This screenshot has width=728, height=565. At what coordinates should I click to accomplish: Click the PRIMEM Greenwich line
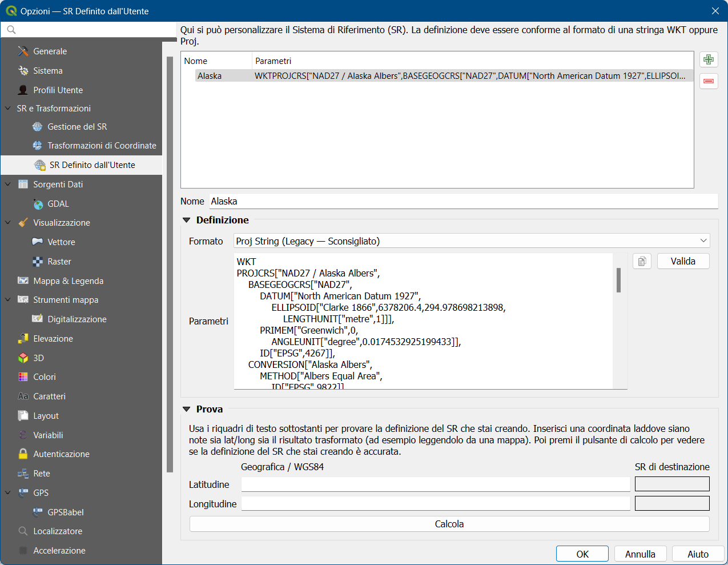point(309,330)
